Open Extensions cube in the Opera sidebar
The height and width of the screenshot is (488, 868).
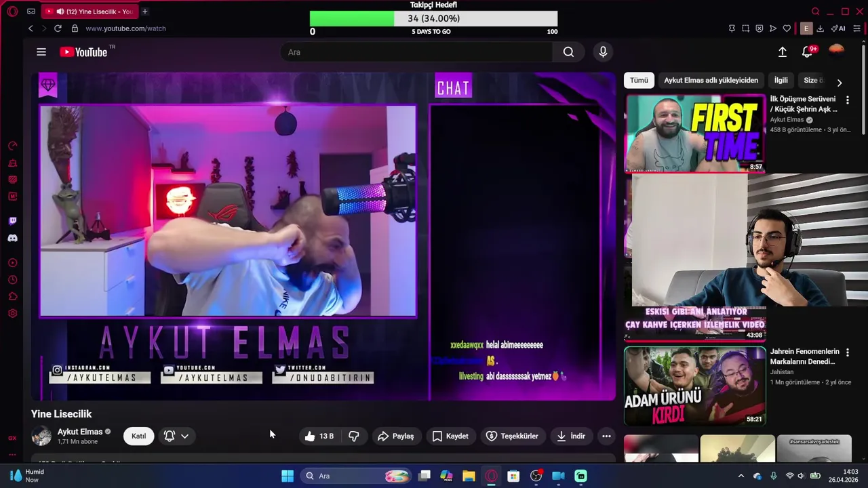click(12, 297)
